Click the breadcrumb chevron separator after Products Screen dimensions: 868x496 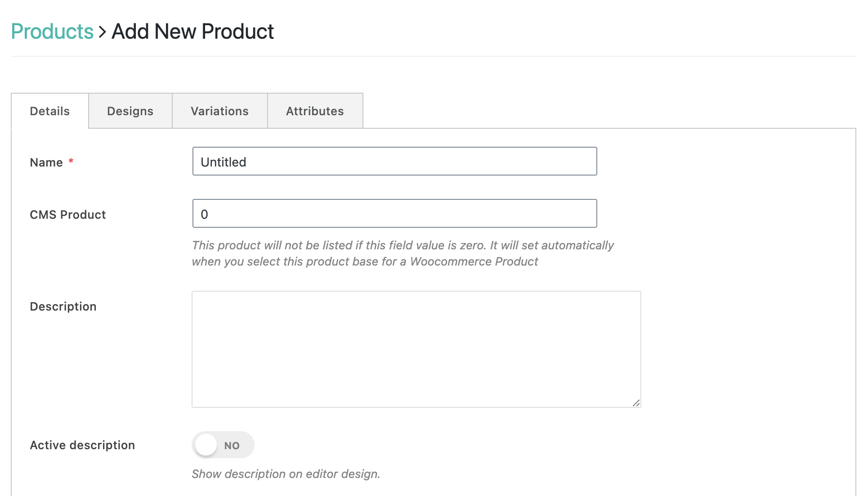tap(103, 32)
